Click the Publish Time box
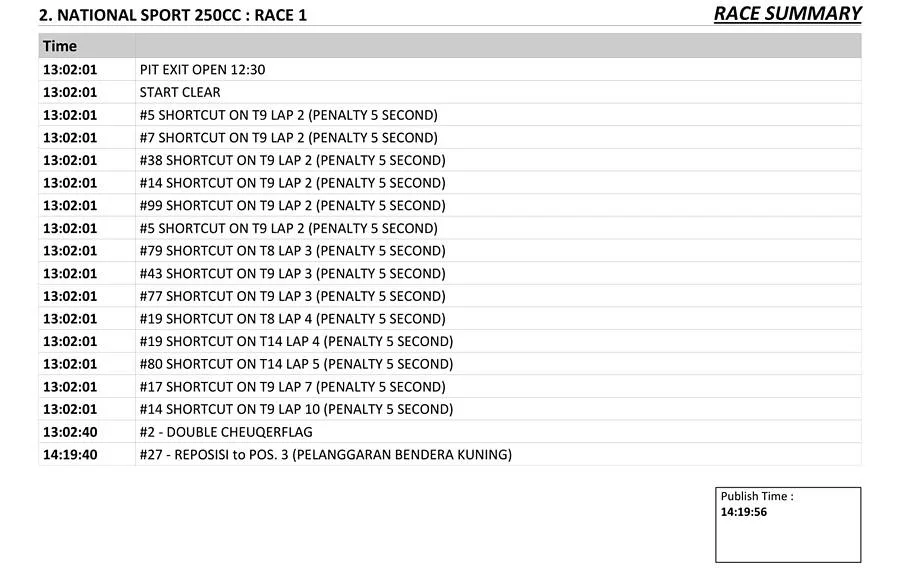This screenshot has height=568, width=900. coord(788,525)
